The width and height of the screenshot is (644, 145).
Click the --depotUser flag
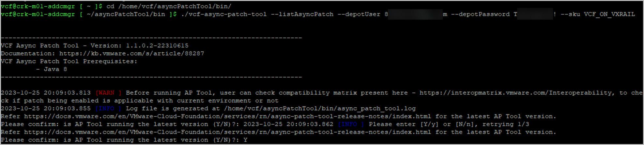click(x=359, y=14)
